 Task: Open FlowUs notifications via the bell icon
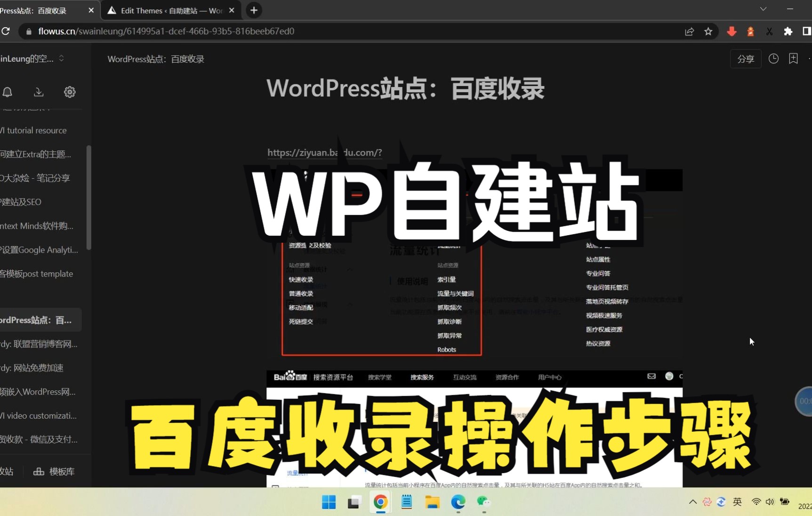pyautogui.click(x=7, y=92)
